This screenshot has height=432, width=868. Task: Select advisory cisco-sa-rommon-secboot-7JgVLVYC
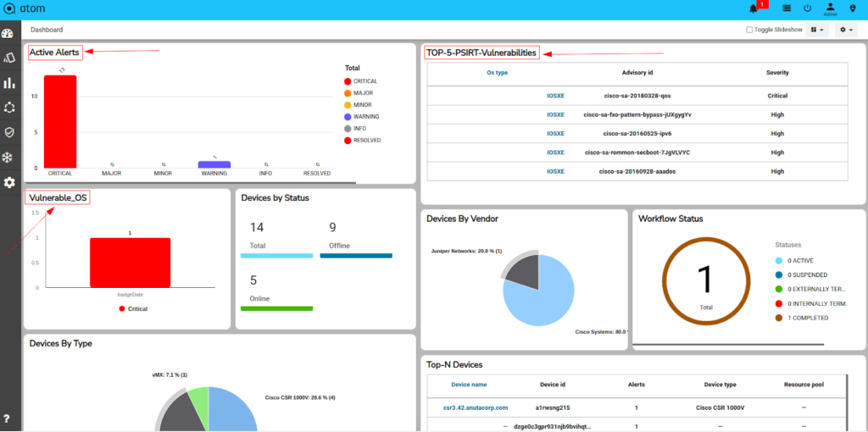pyautogui.click(x=637, y=152)
